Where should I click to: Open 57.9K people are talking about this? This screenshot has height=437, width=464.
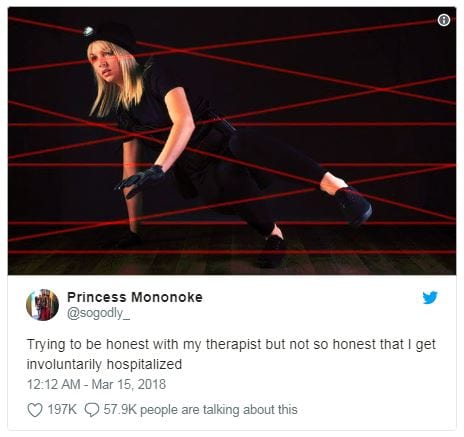(x=200, y=410)
